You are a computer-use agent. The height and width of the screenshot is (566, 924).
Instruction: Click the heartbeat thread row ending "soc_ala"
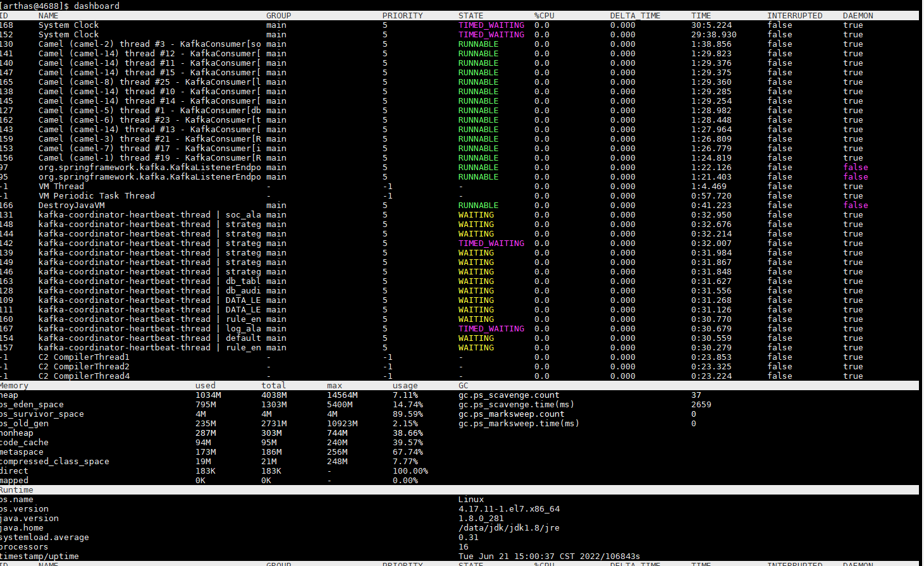pyautogui.click(x=149, y=215)
